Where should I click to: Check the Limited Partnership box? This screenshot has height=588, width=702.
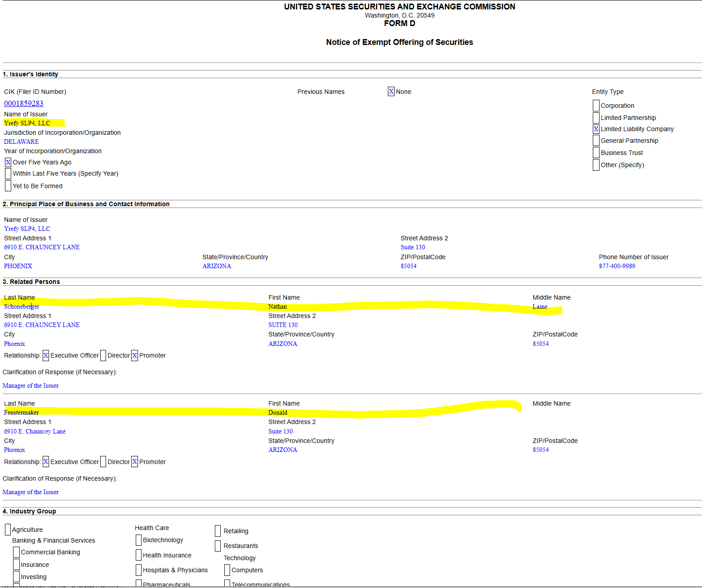point(596,118)
